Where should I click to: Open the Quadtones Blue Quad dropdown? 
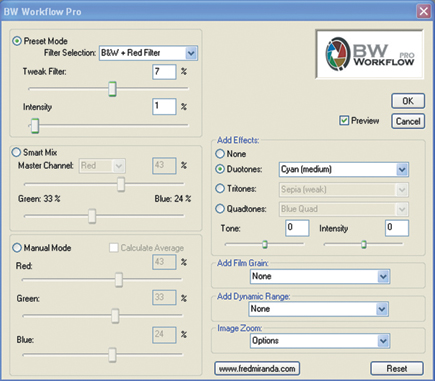point(344,209)
